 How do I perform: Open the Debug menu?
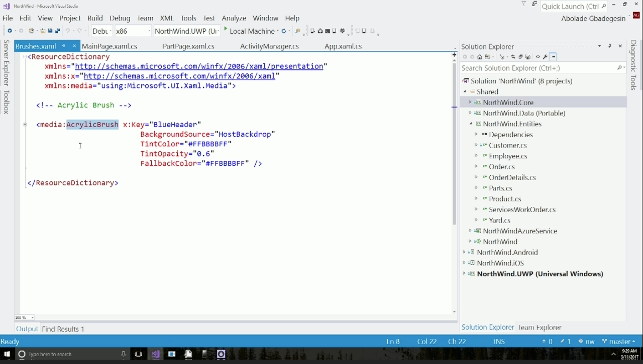(120, 18)
